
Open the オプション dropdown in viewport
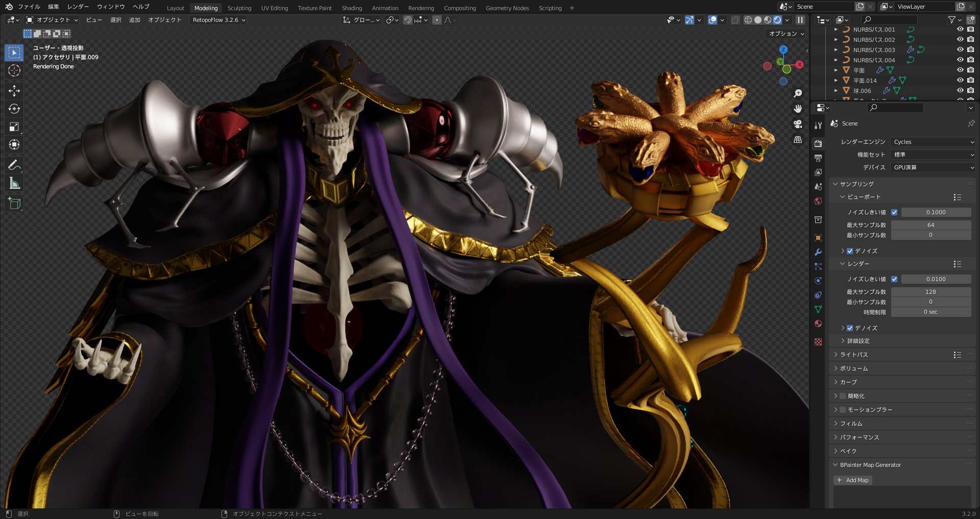[786, 34]
